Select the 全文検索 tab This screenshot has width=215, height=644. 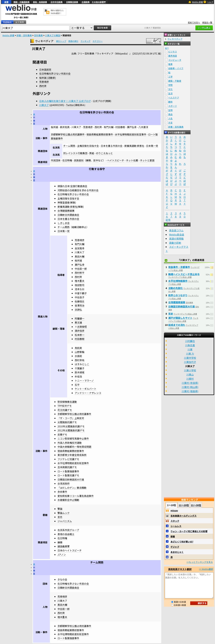(x=20, y=22)
